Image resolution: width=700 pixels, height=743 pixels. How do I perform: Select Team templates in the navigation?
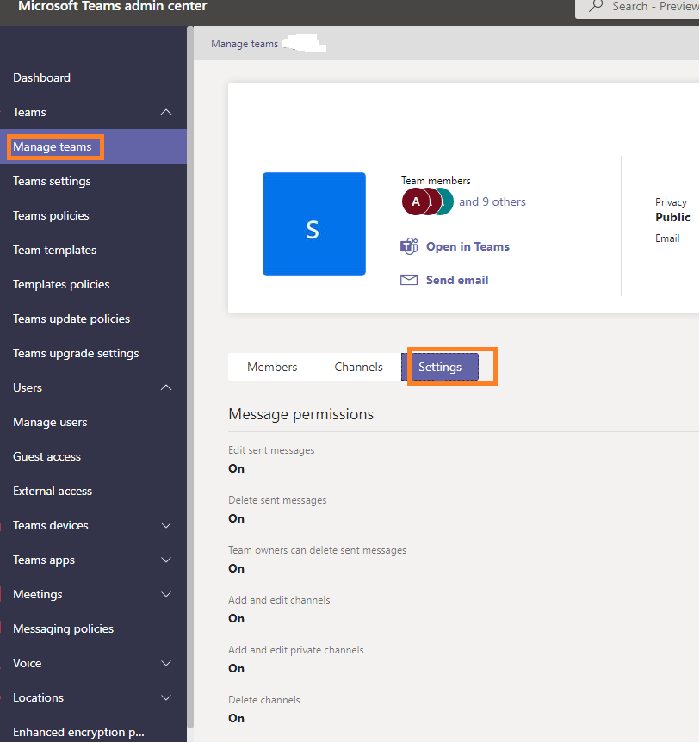click(x=54, y=250)
